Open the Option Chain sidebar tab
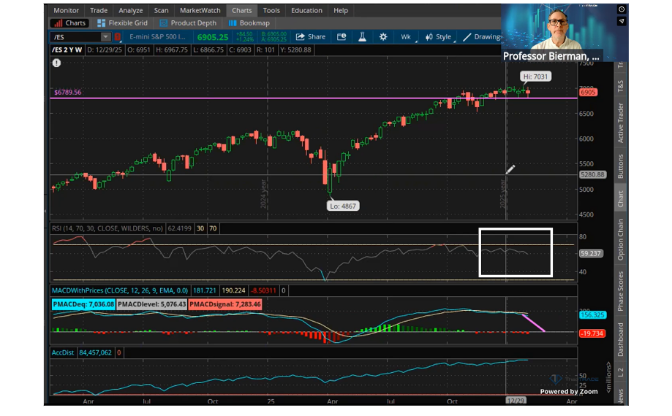This screenshot has height=416, width=672. (x=621, y=239)
